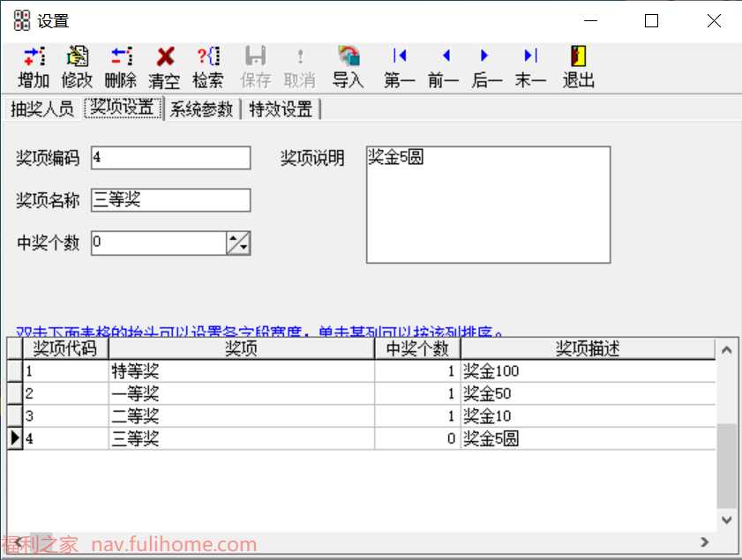The width and height of the screenshot is (742, 560).
Task: Go to previous record with 前一
Action: click(x=444, y=58)
